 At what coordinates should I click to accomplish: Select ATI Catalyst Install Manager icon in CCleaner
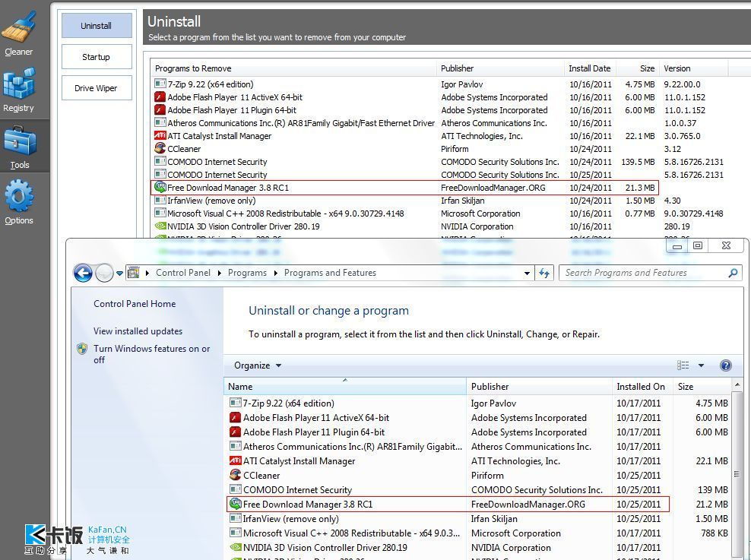[160, 135]
